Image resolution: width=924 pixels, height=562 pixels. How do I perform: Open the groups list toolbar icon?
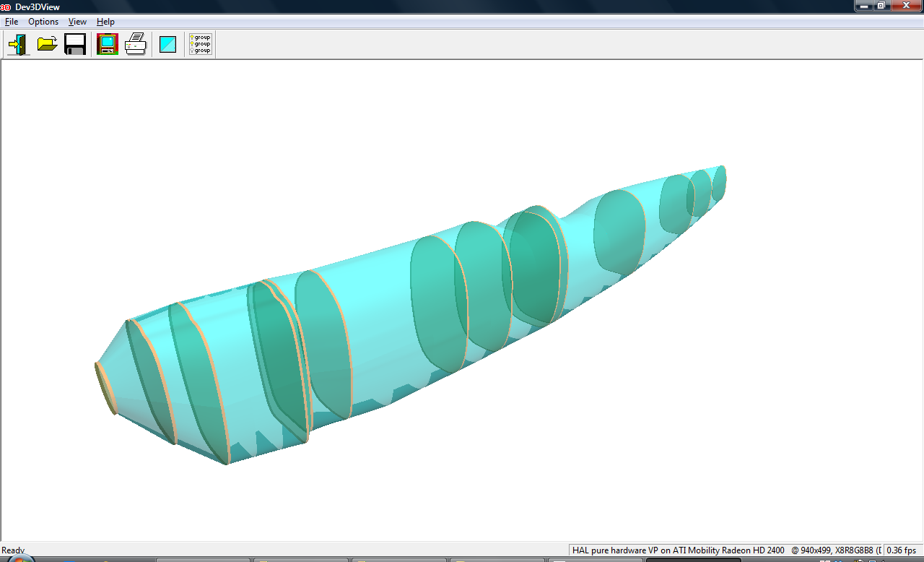coord(200,45)
